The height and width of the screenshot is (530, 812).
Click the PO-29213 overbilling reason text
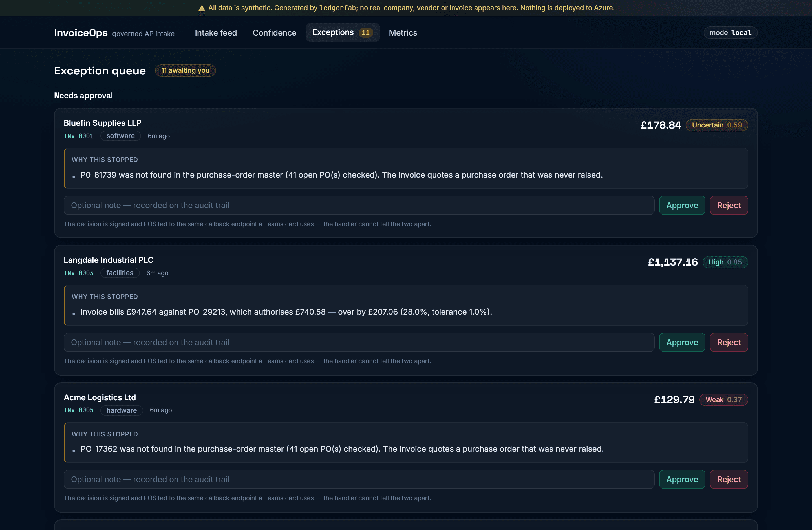point(286,312)
